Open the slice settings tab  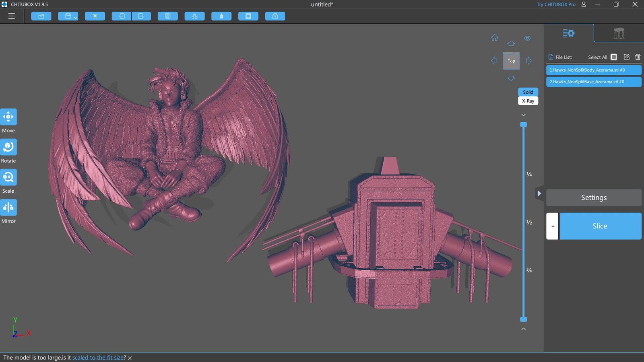569,33
